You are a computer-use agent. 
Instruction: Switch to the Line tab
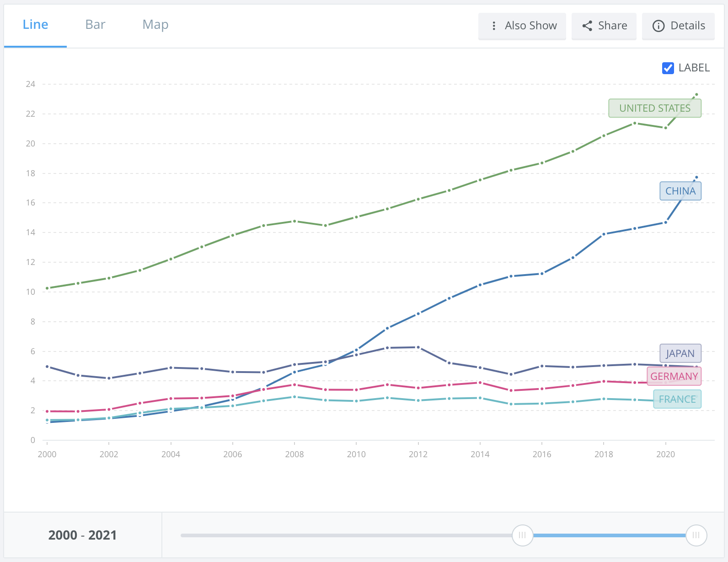click(x=35, y=25)
